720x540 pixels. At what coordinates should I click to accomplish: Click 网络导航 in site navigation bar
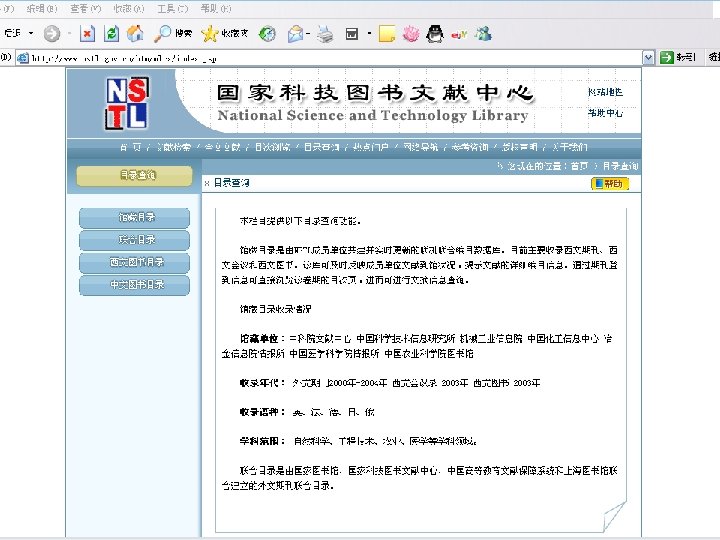coord(421,147)
